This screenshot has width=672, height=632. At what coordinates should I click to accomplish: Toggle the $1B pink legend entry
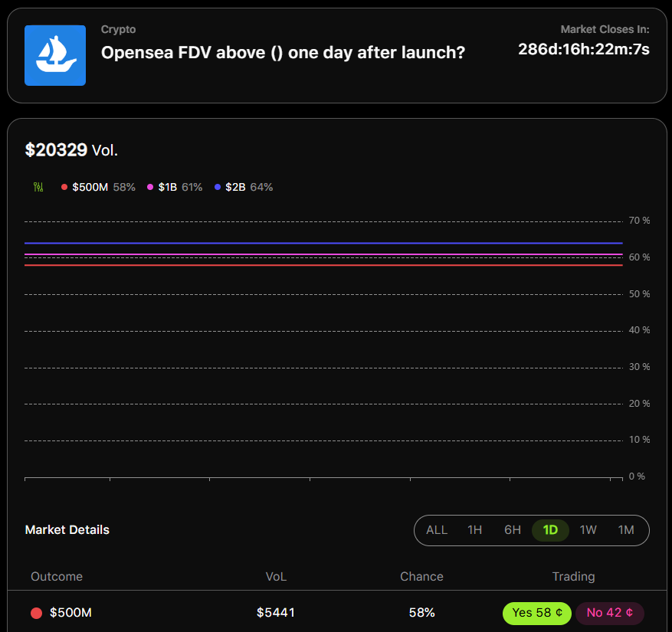click(x=175, y=187)
